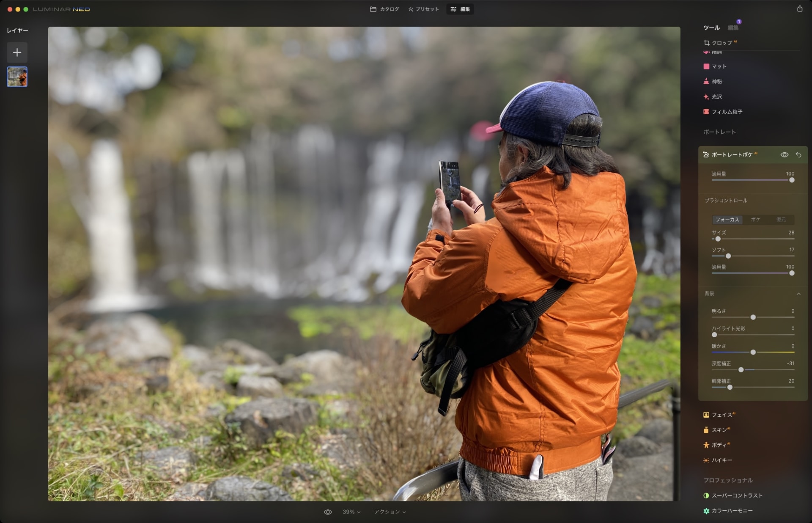The image size is (812, 523).
Task: Reset the Portrait Bokeh tool settings
Action: tap(798, 155)
